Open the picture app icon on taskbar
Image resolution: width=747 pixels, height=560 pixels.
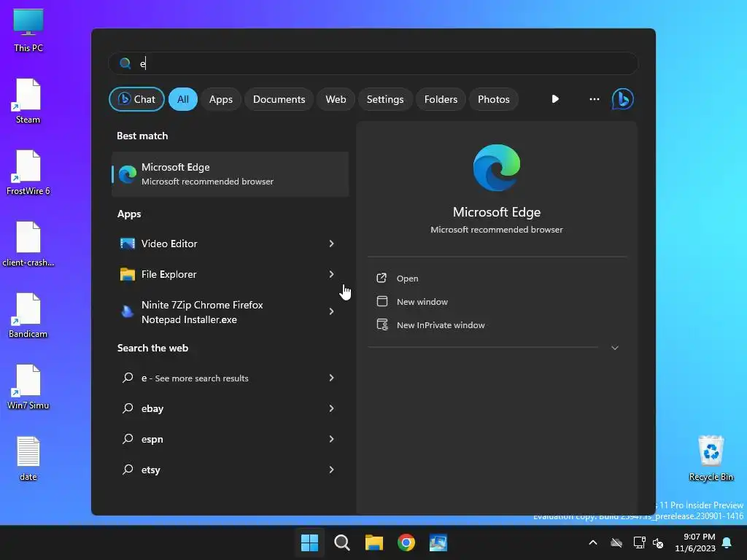pyautogui.click(x=438, y=542)
